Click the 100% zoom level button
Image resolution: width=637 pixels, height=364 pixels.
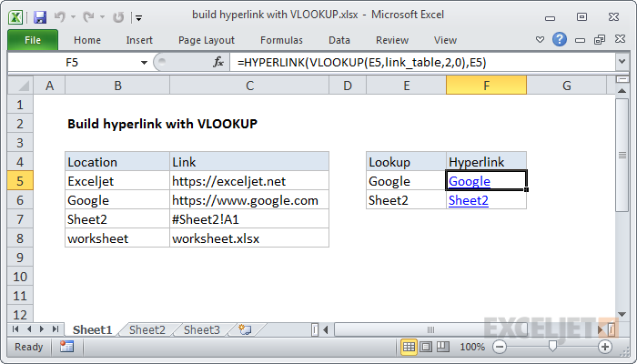coord(472,347)
